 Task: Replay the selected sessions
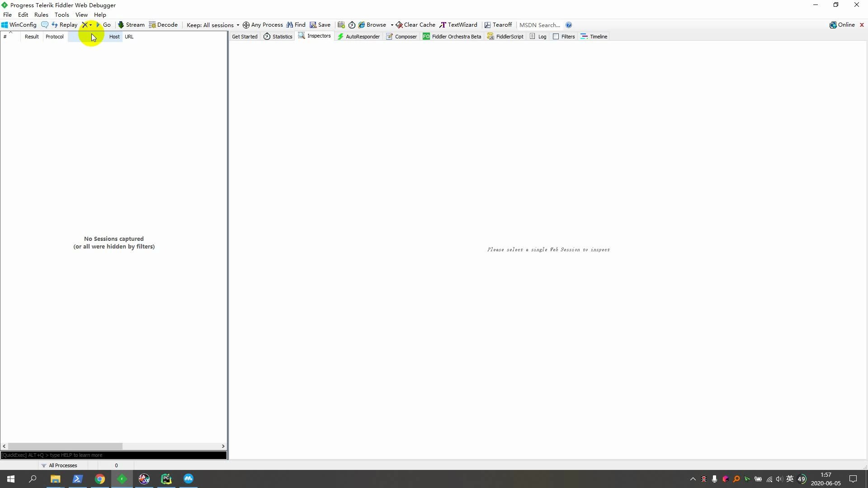(x=64, y=25)
